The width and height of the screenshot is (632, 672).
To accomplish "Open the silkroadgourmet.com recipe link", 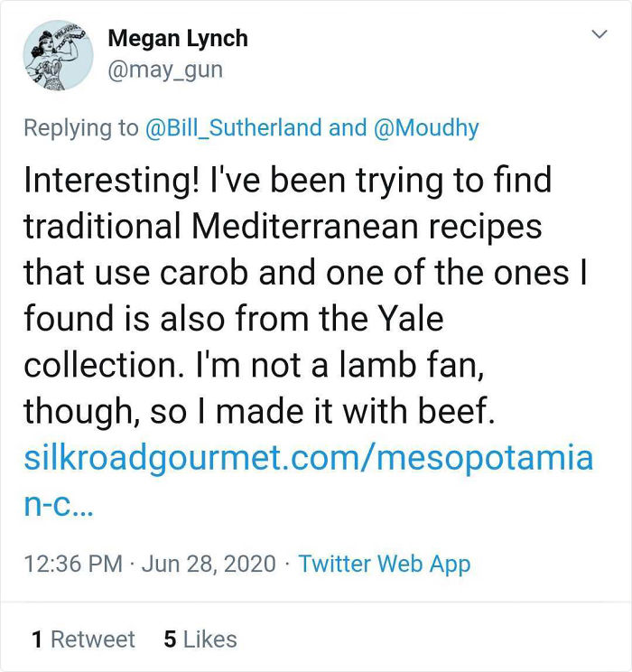I will pyautogui.click(x=308, y=458).
